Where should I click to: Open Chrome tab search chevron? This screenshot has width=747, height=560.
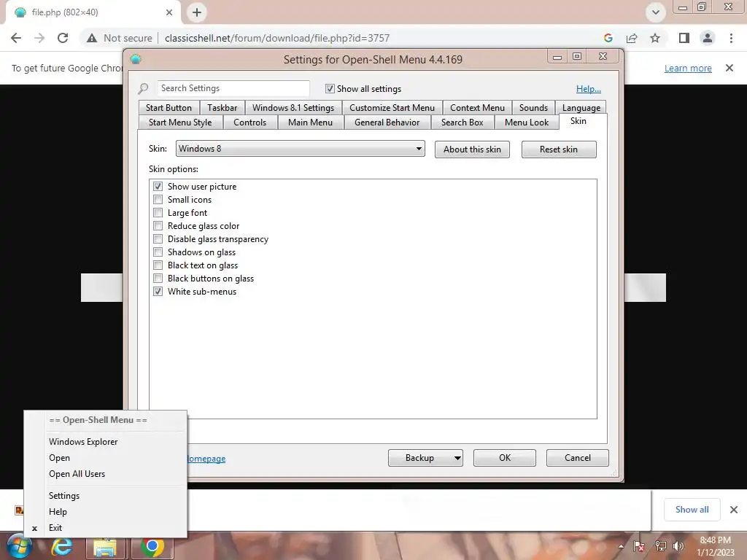click(656, 12)
